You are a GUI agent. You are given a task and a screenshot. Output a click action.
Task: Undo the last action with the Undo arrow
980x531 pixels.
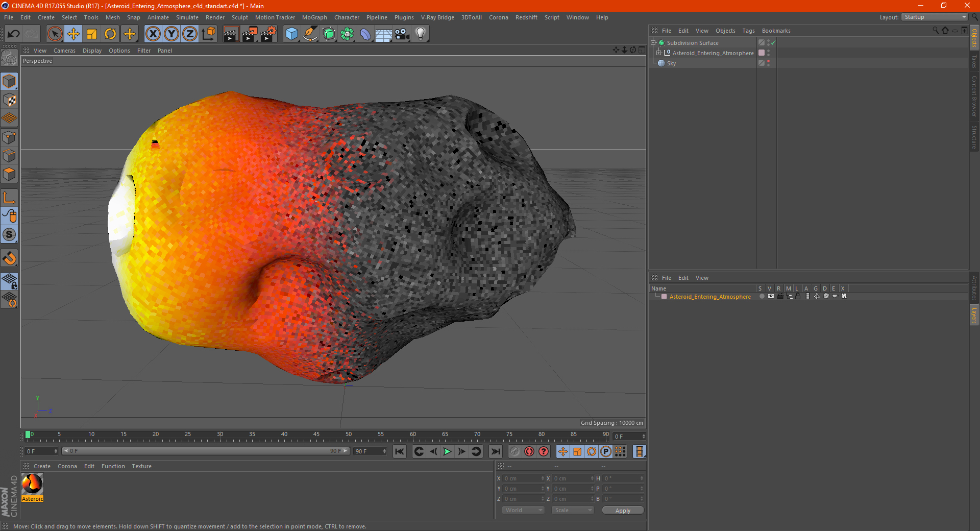[14, 34]
